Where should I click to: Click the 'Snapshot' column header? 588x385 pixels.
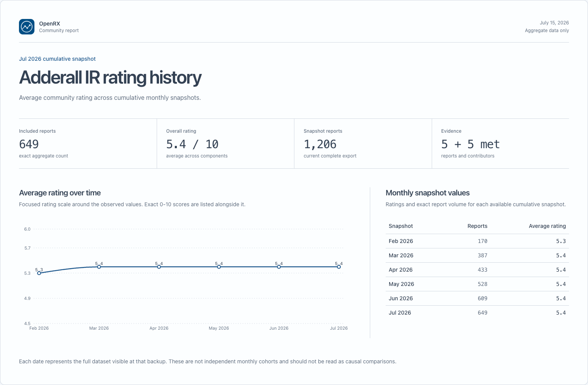click(x=401, y=226)
